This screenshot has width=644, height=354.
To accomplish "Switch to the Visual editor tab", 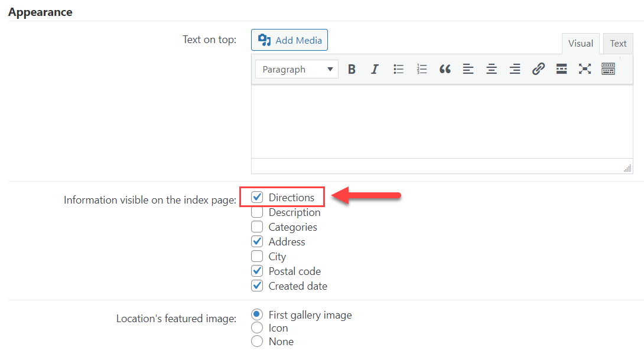I will coord(580,44).
